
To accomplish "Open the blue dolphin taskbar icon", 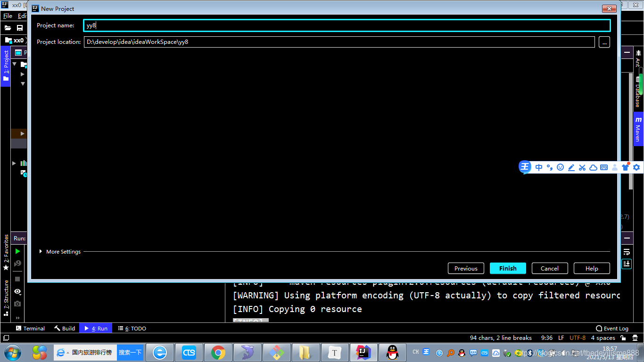I will tap(247, 352).
